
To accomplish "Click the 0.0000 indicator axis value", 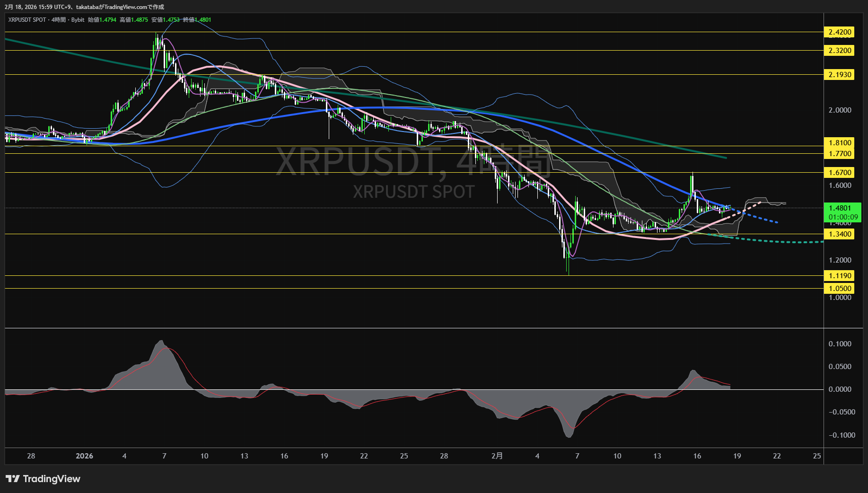I will coord(840,389).
